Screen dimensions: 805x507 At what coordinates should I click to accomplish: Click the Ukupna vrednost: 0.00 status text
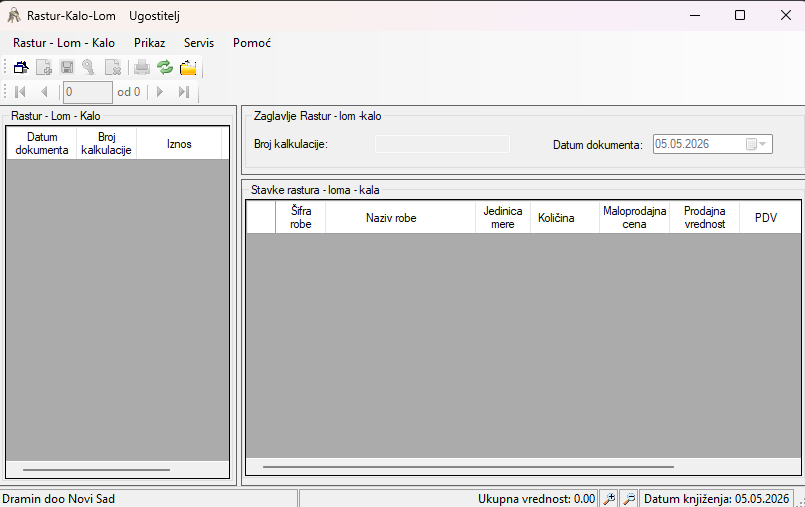[x=536, y=499]
